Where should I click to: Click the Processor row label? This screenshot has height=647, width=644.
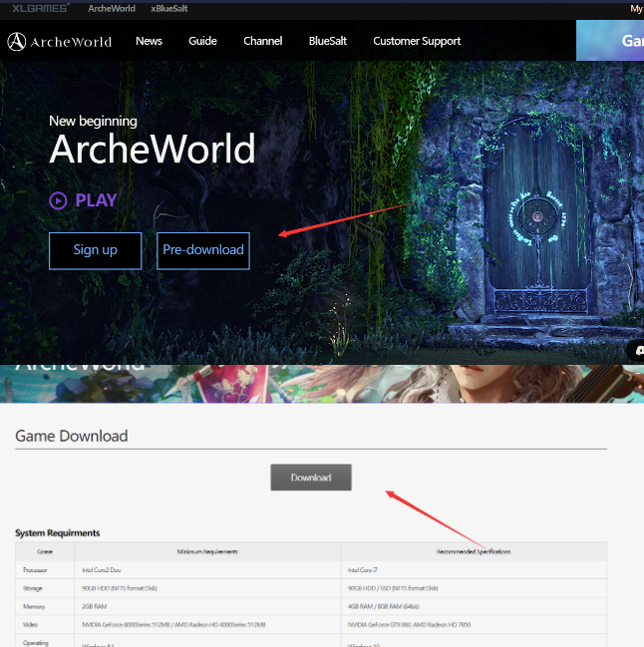[35, 570]
